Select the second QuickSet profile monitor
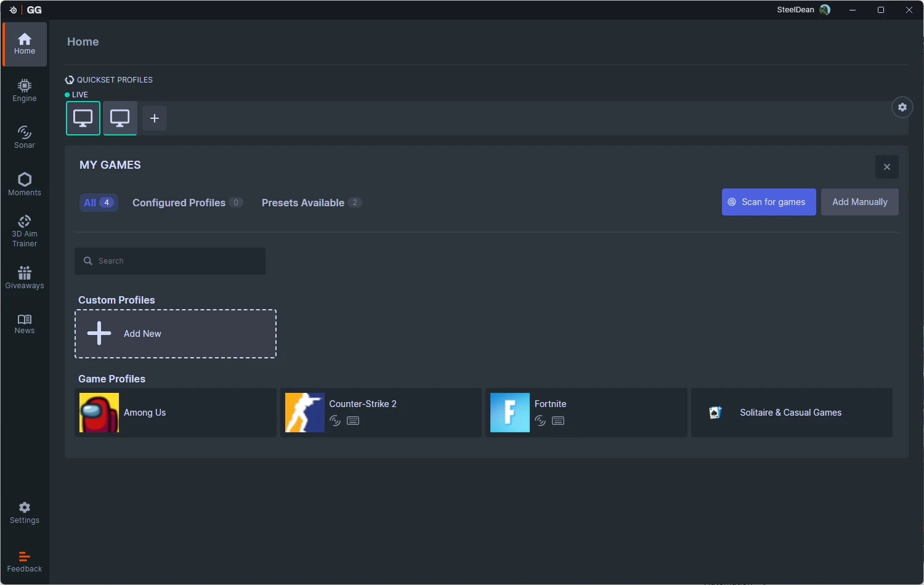Screen dimensions: 924x585 click(x=120, y=118)
